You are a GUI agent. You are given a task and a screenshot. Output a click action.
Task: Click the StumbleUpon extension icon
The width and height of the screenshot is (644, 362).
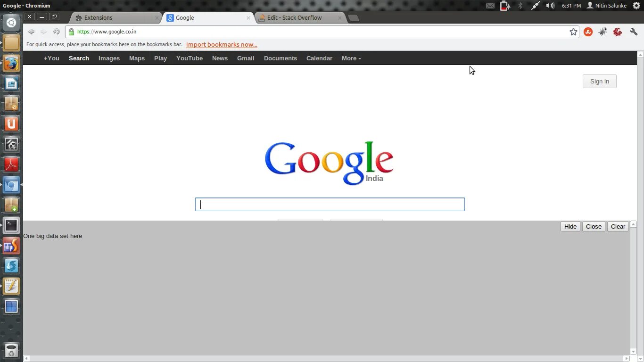tap(588, 32)
